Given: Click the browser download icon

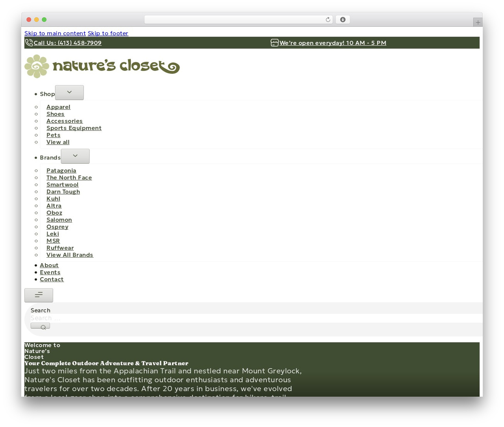Looking at the screenshot, I should coord(343,20).
